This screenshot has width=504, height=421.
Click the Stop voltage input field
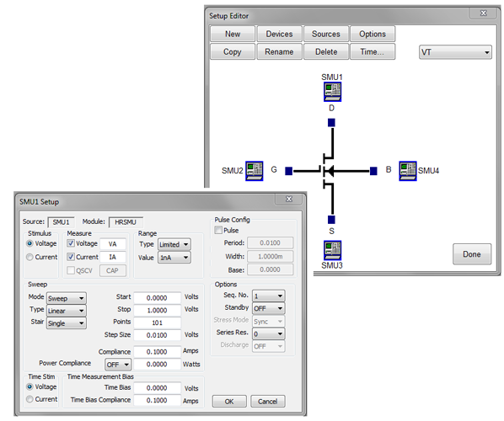point(157,311)
